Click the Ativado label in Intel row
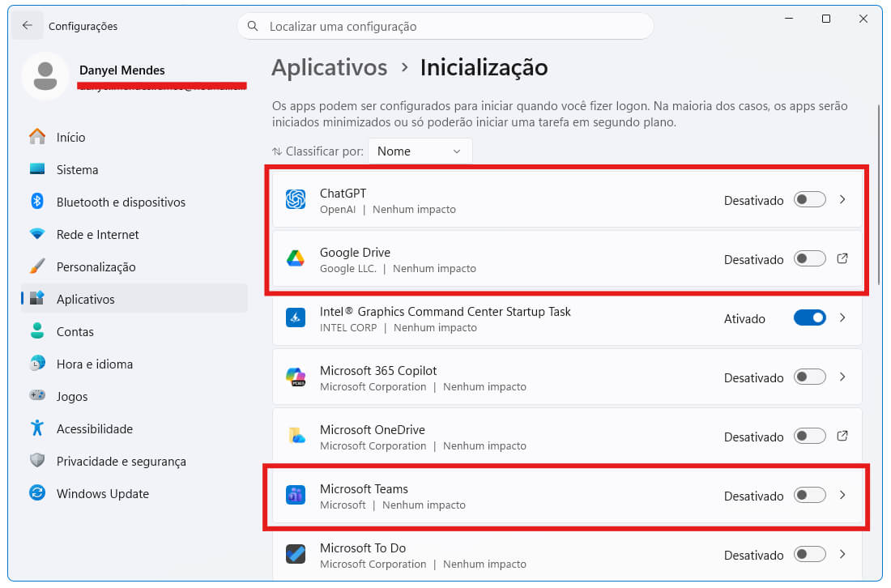 tap(744, 319)
